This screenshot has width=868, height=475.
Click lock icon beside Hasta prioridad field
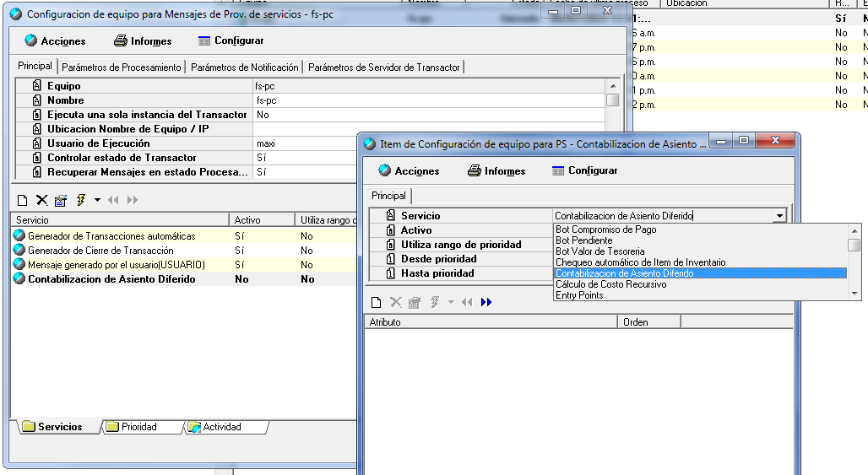click(390, 273)
